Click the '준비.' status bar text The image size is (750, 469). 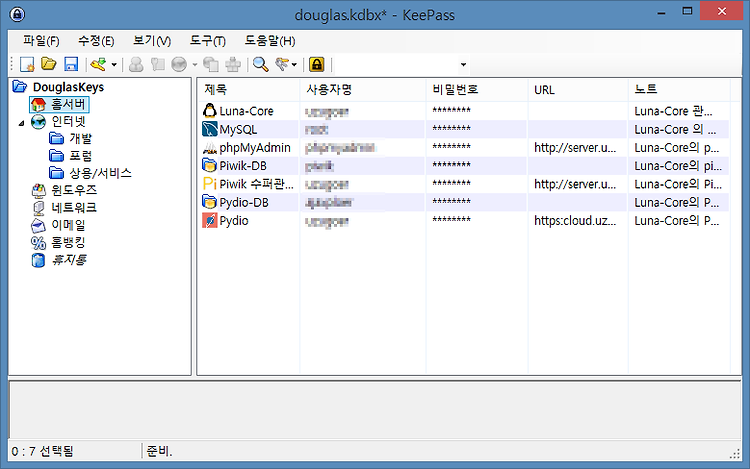point(159,451)
